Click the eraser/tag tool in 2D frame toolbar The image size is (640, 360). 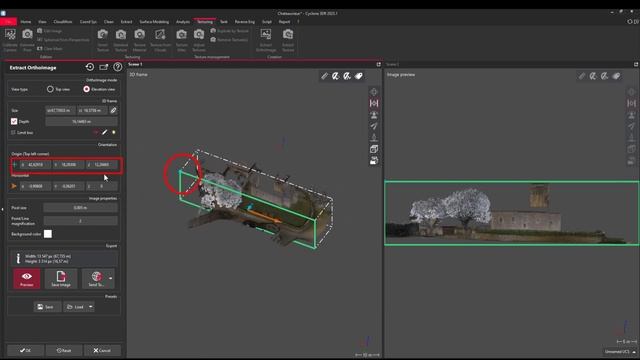point(359,76)
